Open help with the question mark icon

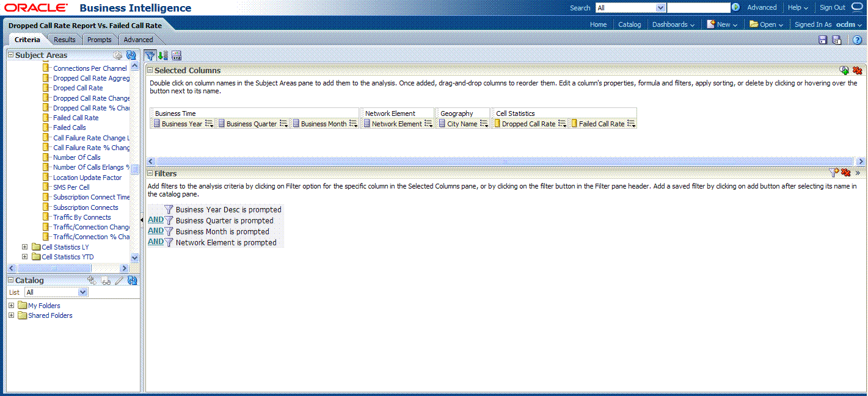(x=857, y=40)
